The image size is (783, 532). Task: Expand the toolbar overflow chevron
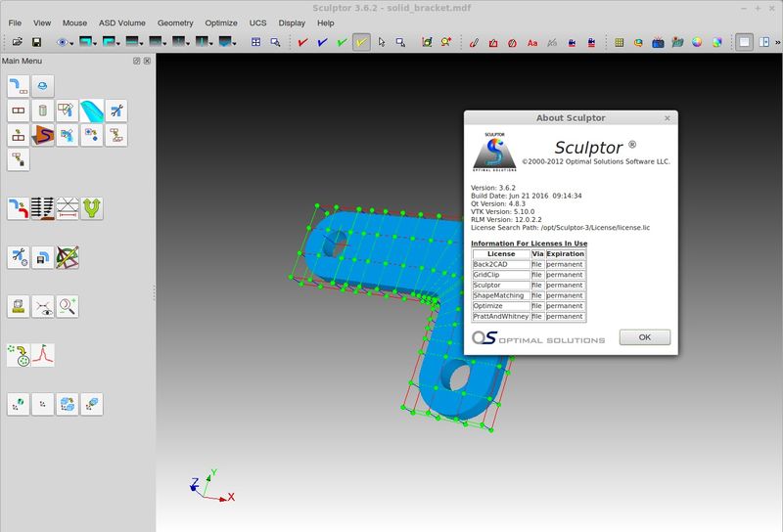(777, 42)
